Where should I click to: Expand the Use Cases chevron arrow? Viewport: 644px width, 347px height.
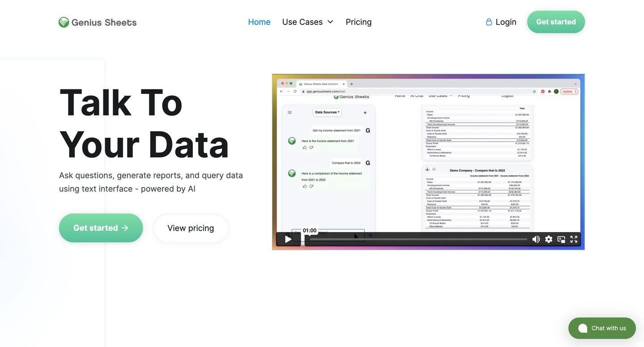330,22
